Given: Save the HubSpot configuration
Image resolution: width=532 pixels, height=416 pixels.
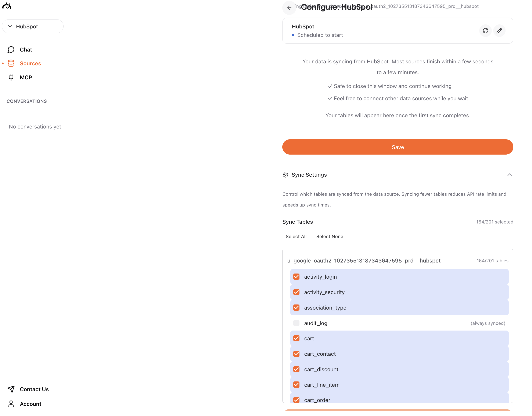Looking at the screenshot, I should tap(398, 147).
